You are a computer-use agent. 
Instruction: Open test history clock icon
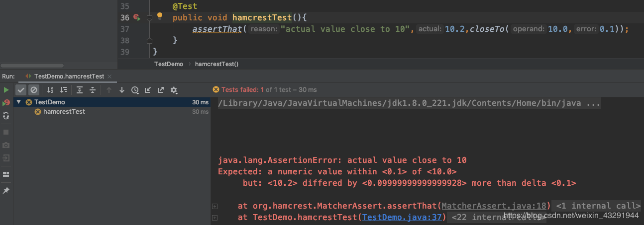coord(135,90)
